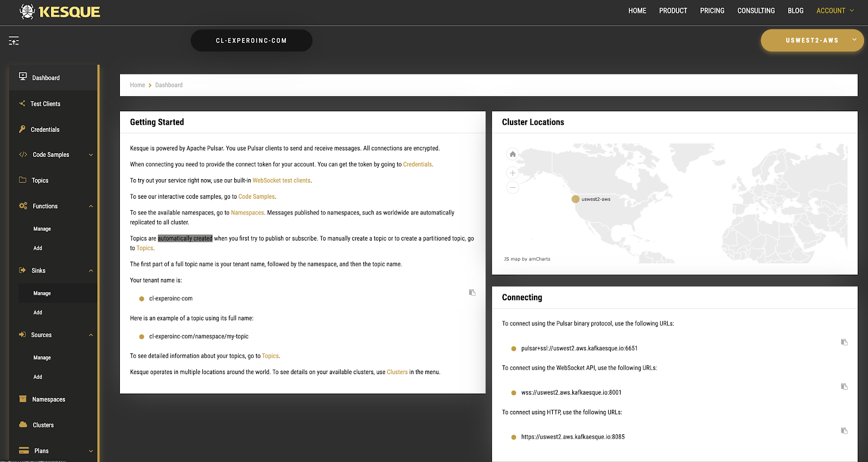Click the Functions gears icon
Image resolution: width=868 pixels, height=462 pixels.
(23, 206)
